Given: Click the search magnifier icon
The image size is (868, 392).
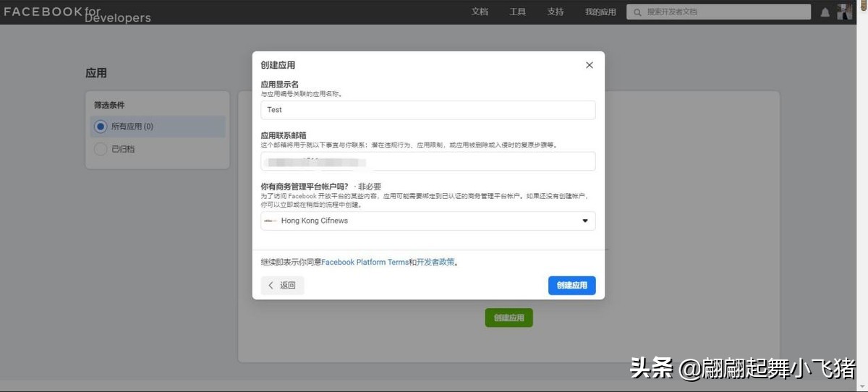Looking at the screenshot, I should point(637,12).
